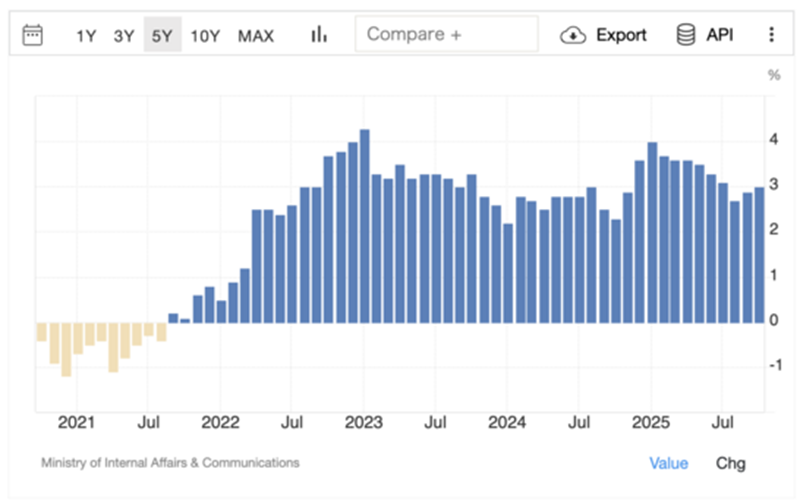Toggle chart to Value view
This screenshot has height=504, width=800.
[x=669, y=463]
